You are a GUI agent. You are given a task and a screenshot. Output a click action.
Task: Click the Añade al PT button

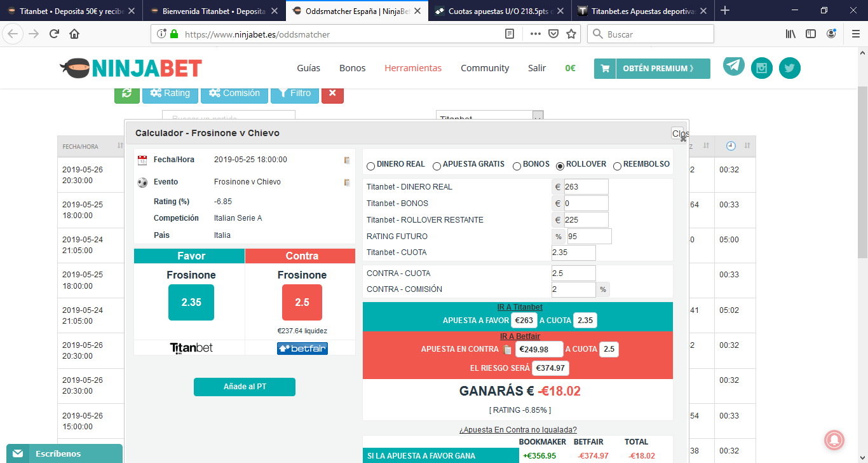point(245,387)
